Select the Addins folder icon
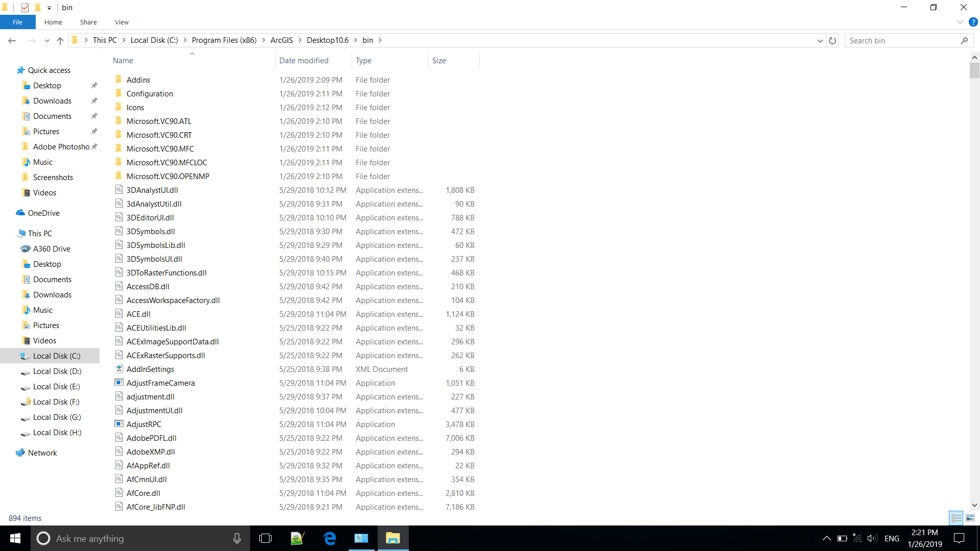 119,80
